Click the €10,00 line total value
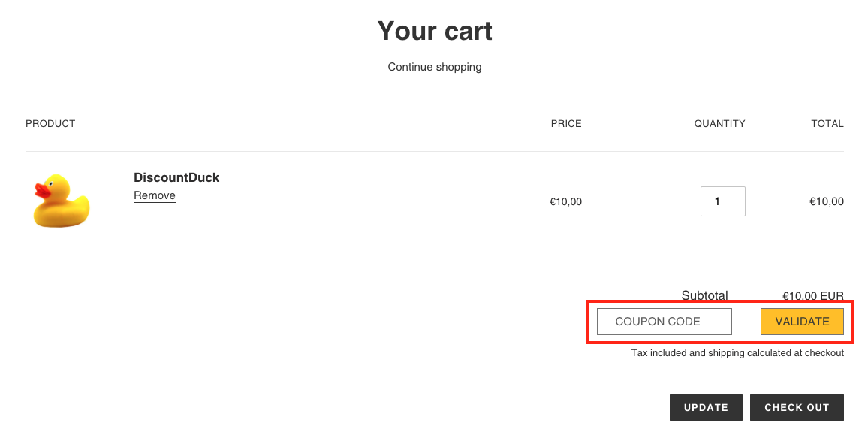The width and height of the screenshot is (868, 435). tap(826, 201)
